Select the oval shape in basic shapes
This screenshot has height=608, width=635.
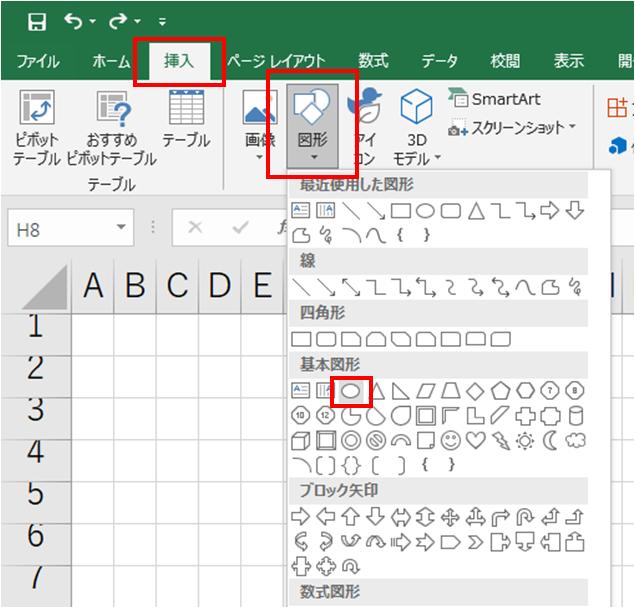click(x=351, y=390)
